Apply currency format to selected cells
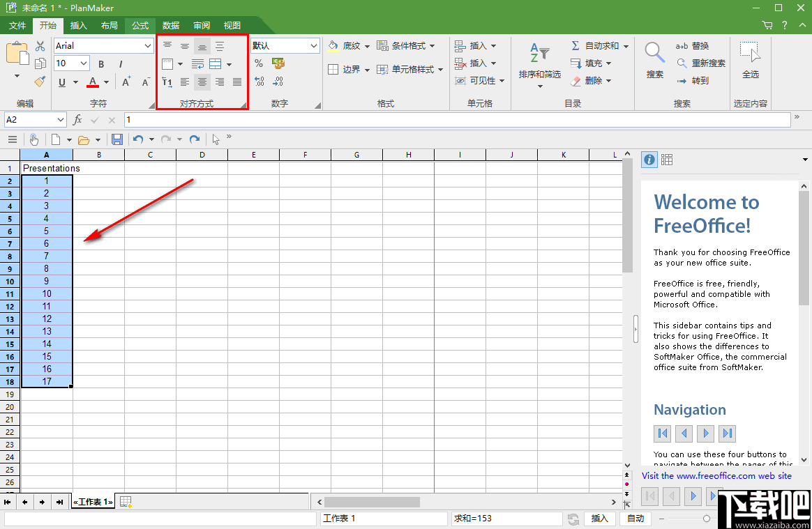 point(278,62)
